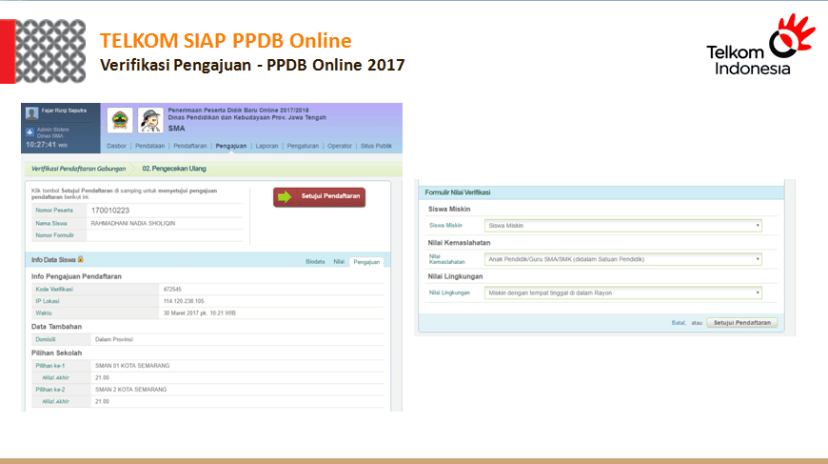Image resolution: width=828 pixels, height=464 pixels.
Task: Click the lock icon beside Info Data Siswa
Action: tap(80, 260)
